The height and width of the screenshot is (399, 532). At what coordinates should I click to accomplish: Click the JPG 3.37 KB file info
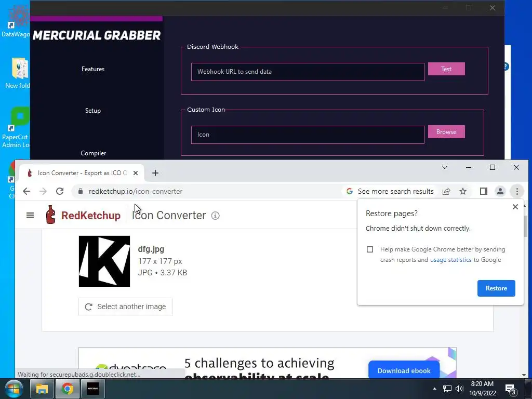click(x=163, y=273)
